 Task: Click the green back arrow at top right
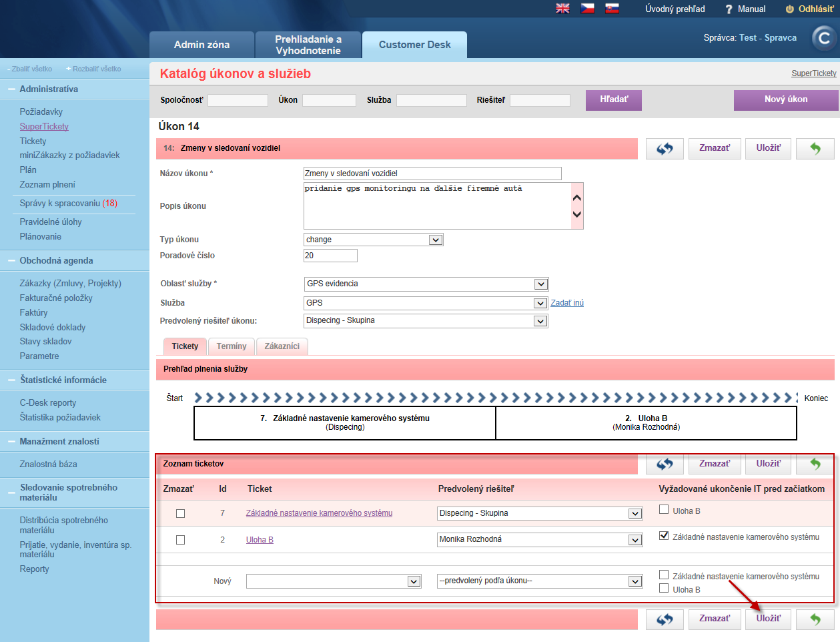click(815, 148)
